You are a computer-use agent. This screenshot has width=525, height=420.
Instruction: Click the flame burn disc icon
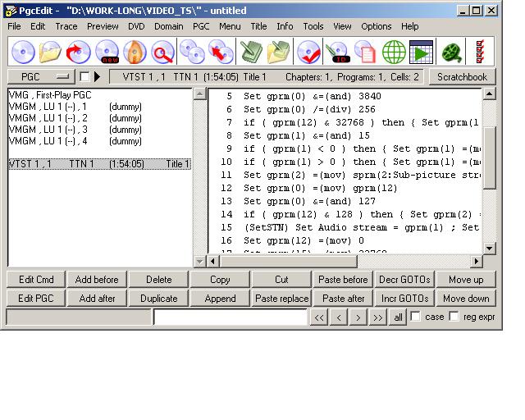click(135, 52)
